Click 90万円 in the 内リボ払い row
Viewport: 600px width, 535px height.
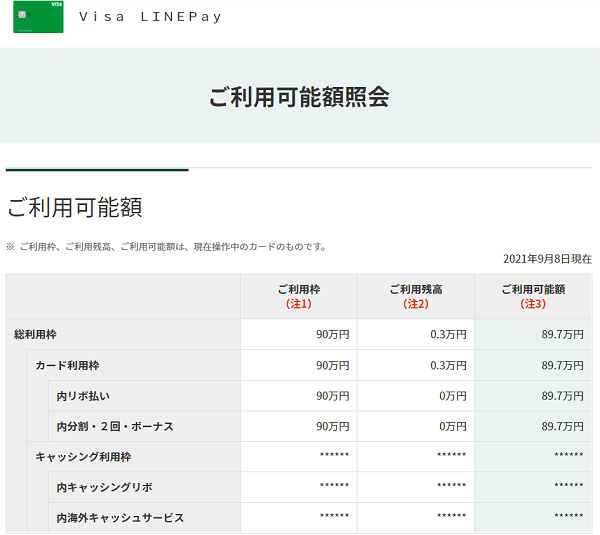click(x=333, y=396)
